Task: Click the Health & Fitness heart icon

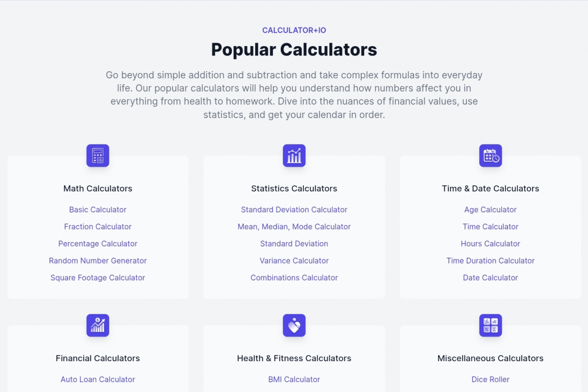Action: point(294,325)
